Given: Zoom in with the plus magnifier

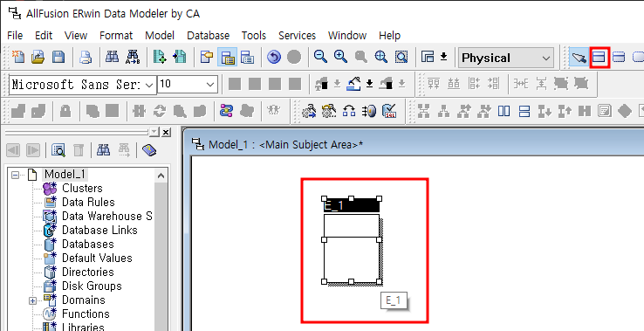Looking at the screenshot, I should [340, 57].
